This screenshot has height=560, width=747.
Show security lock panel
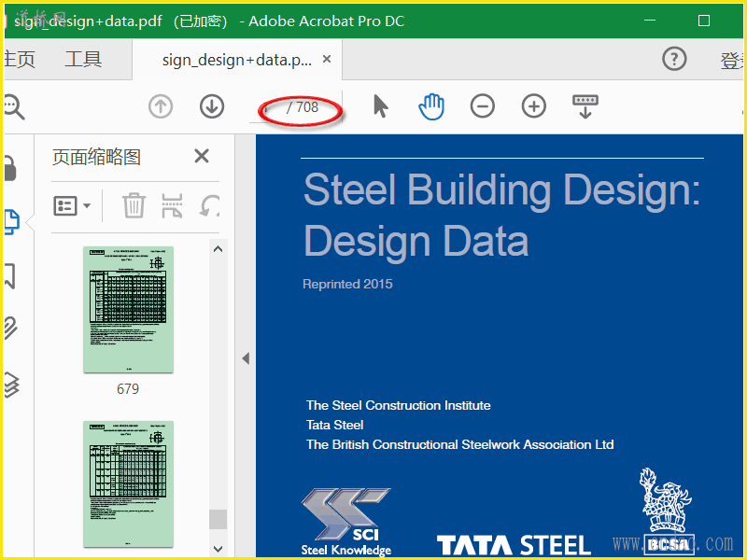click(x=10, y=168)
